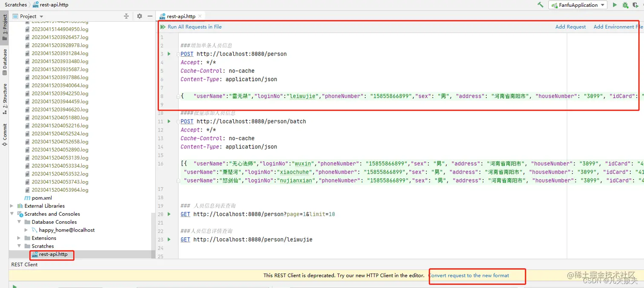Run the POST /person request gutter icon
The height and width of the screenshot is (288, 644).
[x=169, y=54]
